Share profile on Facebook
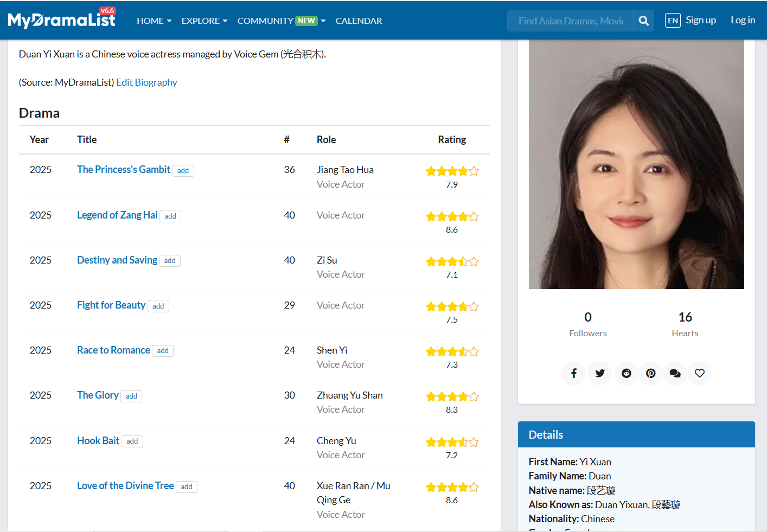This screenshot has width=767, height=532. pyautogui.click(x=574, y=373)
